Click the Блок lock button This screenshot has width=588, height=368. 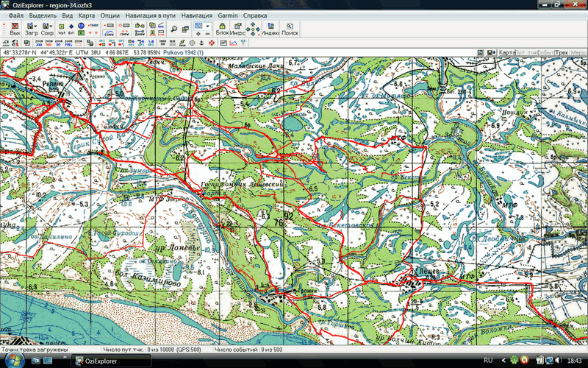(223, 29)
